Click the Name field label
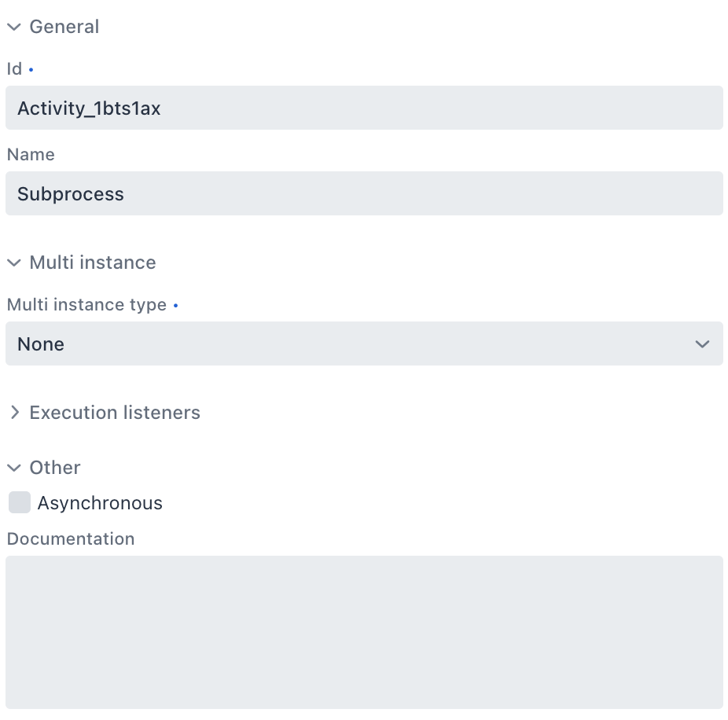This screenshot has height=720, width=728. click(x=31, y=154)
